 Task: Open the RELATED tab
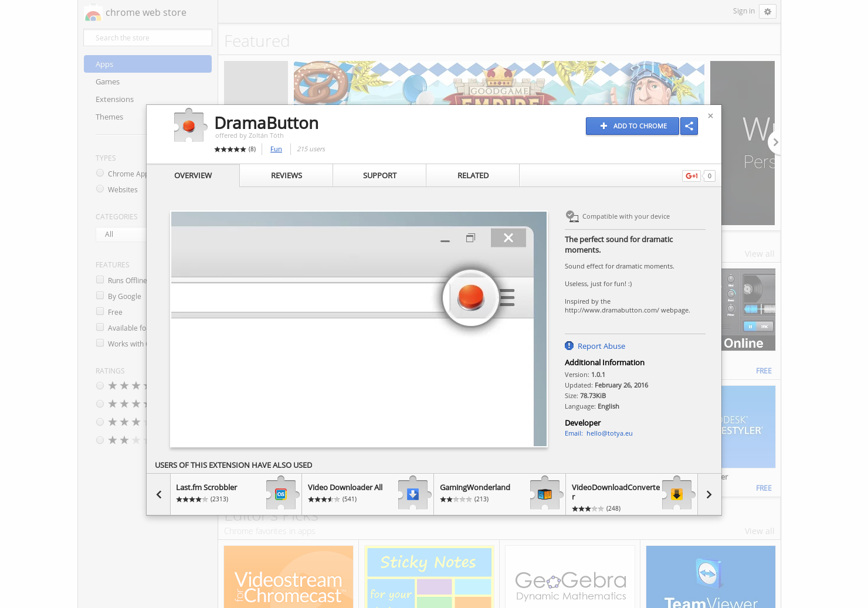(473, 175)
